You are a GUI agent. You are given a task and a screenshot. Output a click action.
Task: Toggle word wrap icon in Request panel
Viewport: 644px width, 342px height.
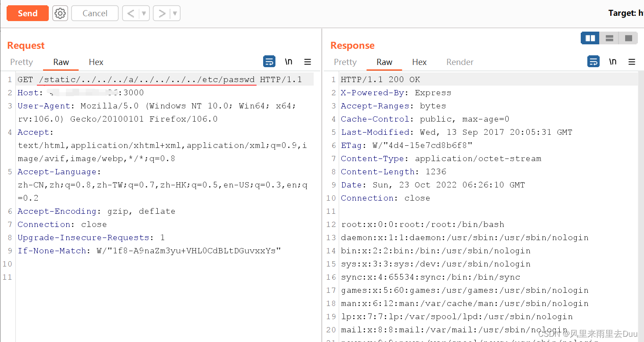pos(269,61)
